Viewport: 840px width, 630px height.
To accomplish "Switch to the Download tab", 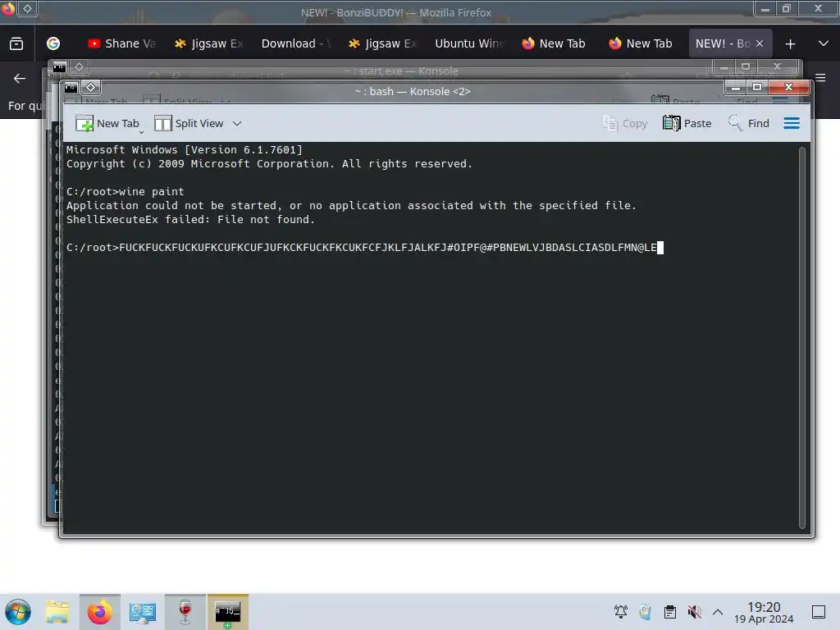I will [x=295, y=43].
